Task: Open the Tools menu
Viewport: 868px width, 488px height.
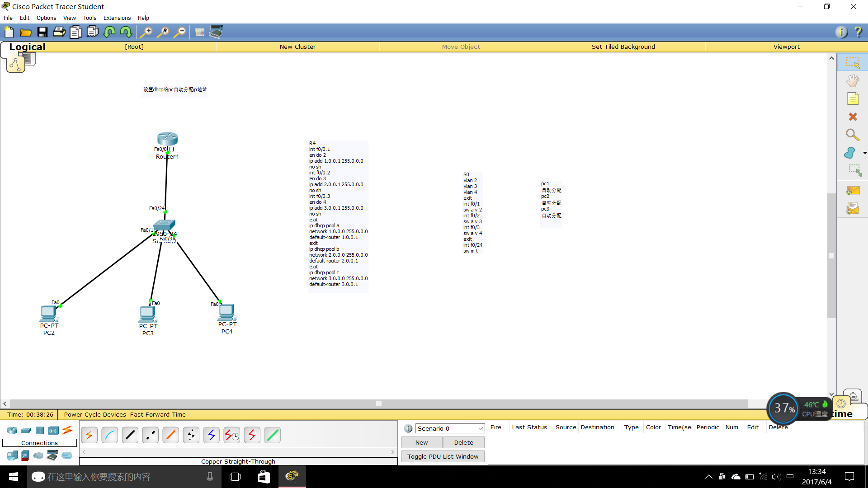Action: pos(90,18)
